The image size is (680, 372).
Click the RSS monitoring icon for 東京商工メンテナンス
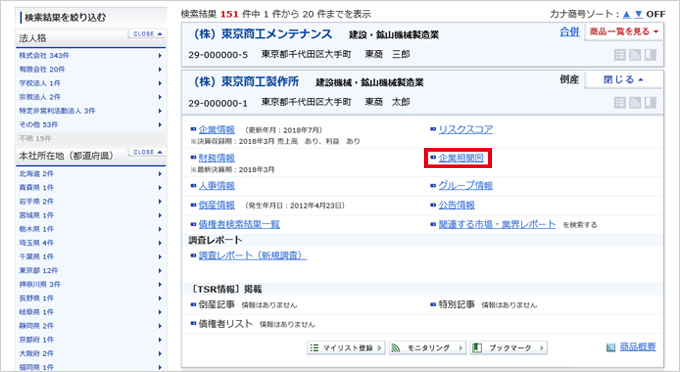coord(635,55)
